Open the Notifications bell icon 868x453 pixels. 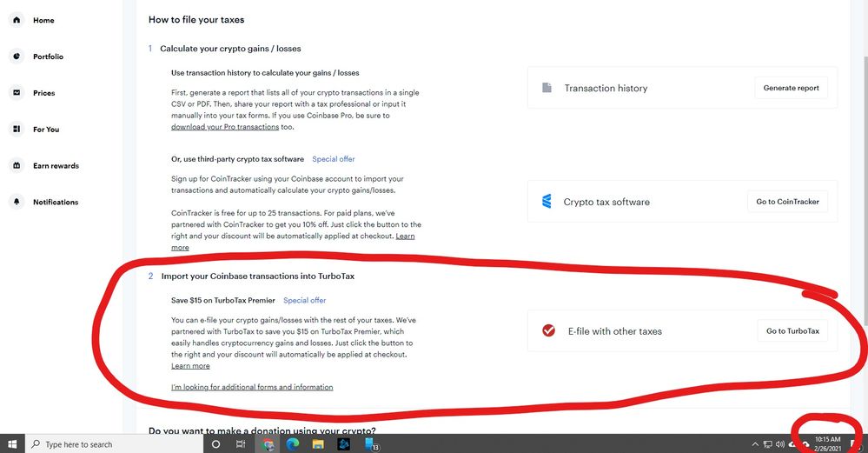point(17,202)
